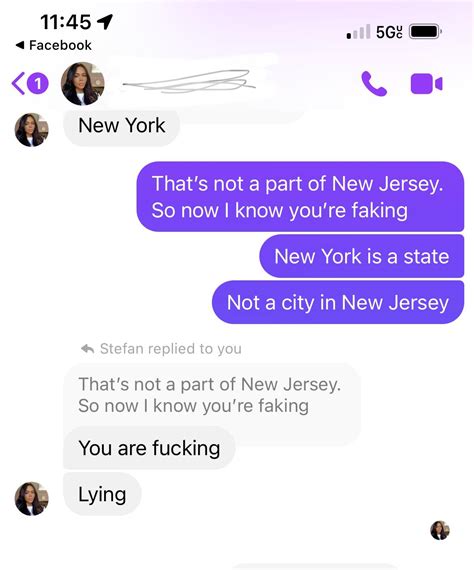
Task: Select the gray 'New York' message bubble
Action: [x=121, y=126]
